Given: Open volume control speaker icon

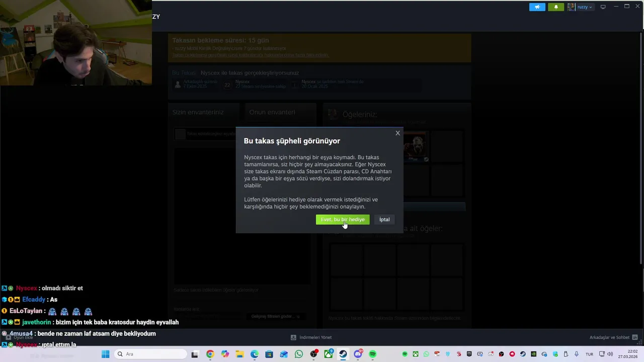Looking at the screenshot, I should click(x=610, y=354).
